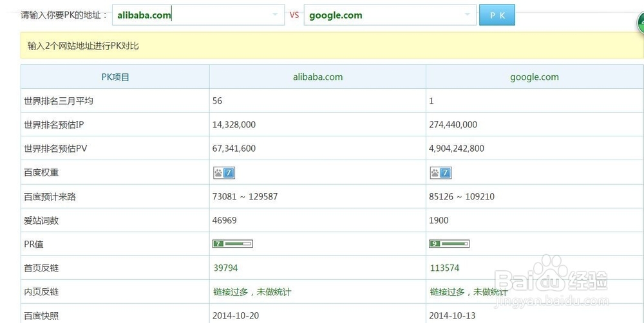
Task: Click the 输入2个网站地址进行PK对比 notice bar
Action: (332, 46)
